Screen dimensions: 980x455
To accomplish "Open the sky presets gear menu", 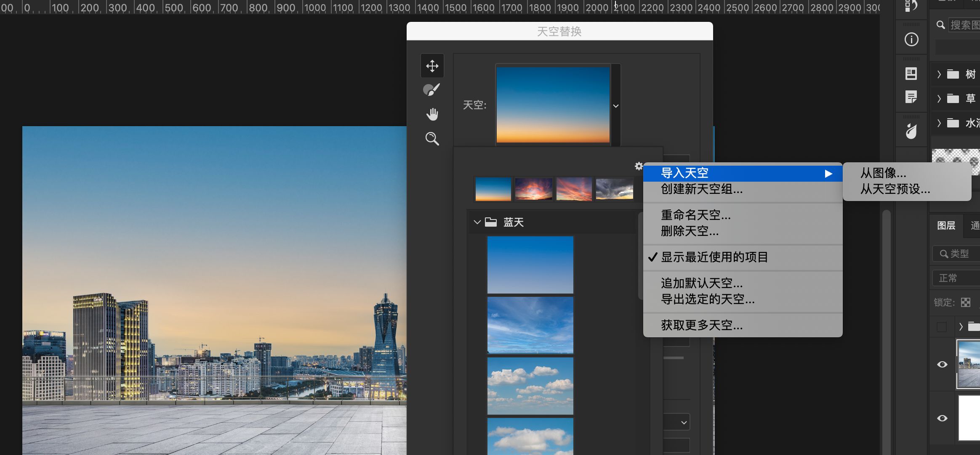I will point(639,166).
